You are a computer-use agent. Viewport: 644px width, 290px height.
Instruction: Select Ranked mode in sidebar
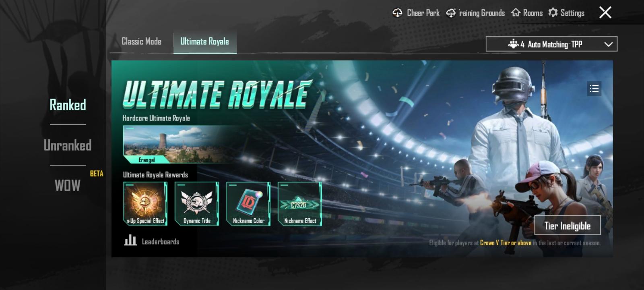coord(68,105)
